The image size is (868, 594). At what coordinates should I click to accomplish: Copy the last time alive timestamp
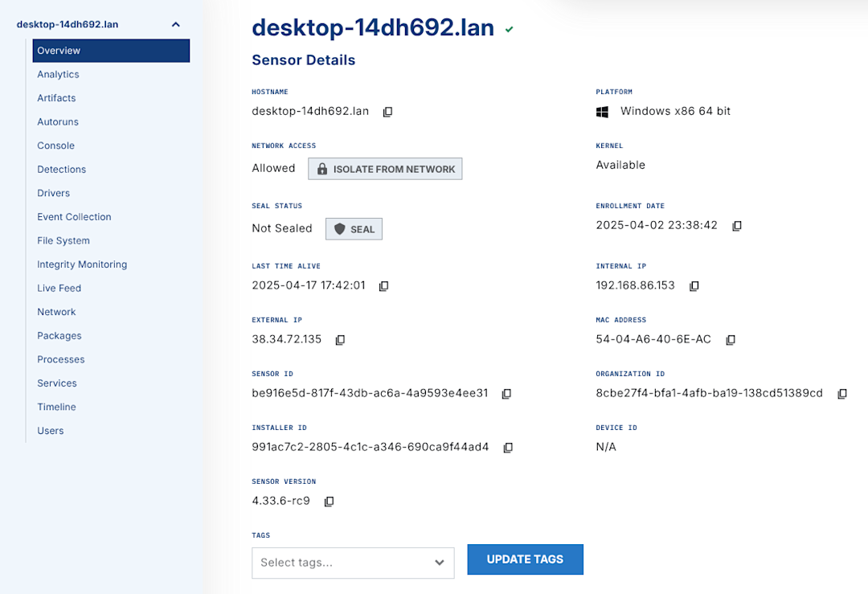coord(383,285)
